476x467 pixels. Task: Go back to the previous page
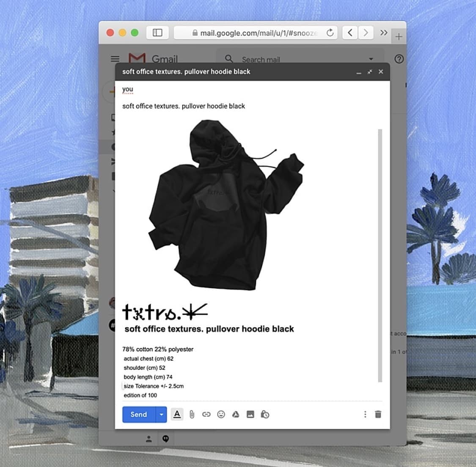(x=350, y=33)
